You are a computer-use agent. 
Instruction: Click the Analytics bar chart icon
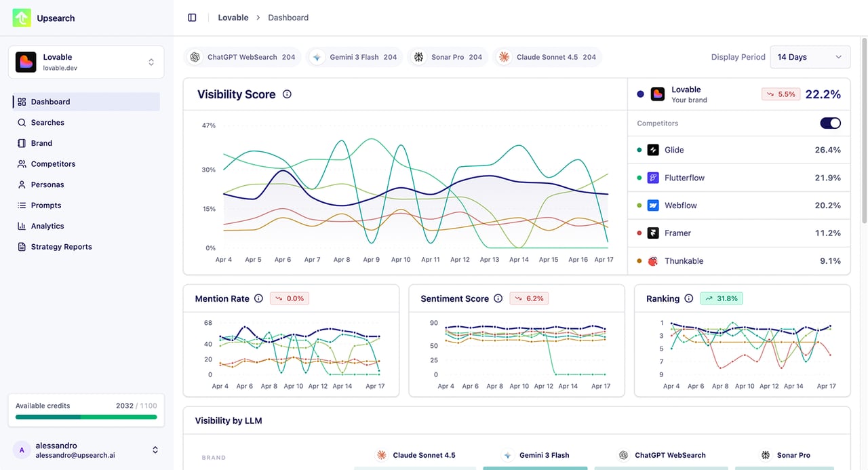click(x=22, y=226)
